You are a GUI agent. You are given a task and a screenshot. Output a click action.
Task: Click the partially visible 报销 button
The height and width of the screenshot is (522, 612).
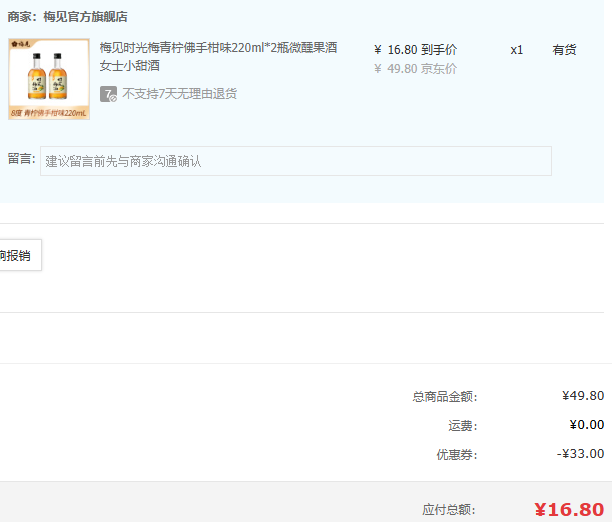[x=21, y=255]
